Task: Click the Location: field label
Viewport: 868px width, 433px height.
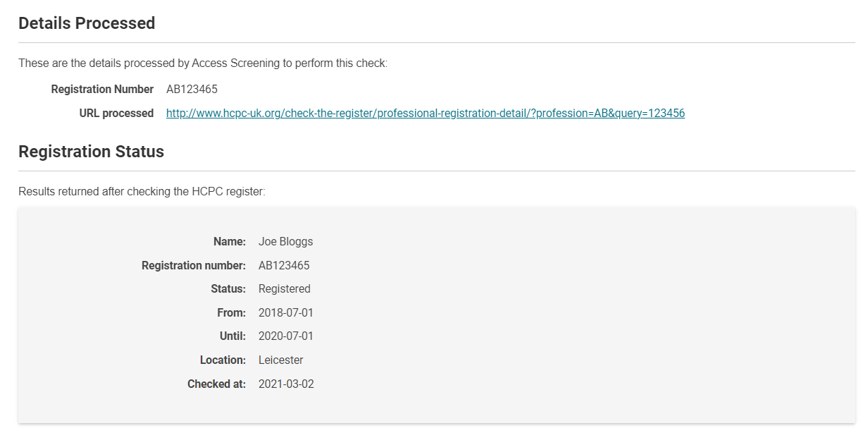Action: [223, 360]
